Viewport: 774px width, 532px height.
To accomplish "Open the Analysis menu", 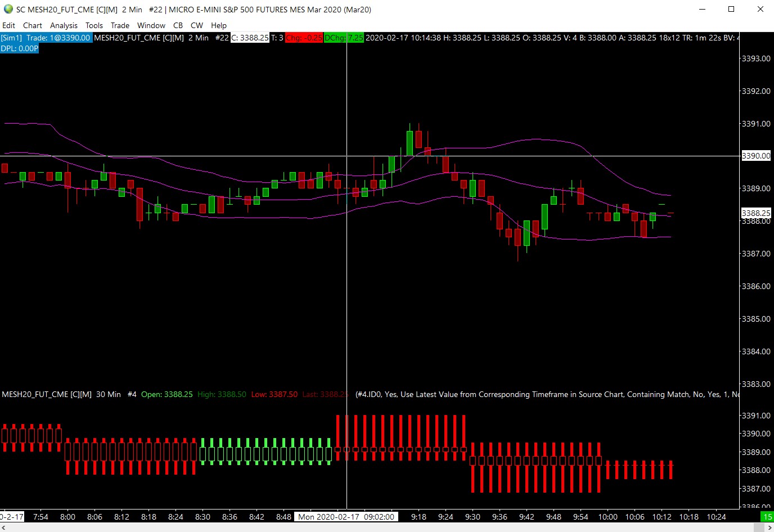I will pyautogui.click(x=64, y=25).
